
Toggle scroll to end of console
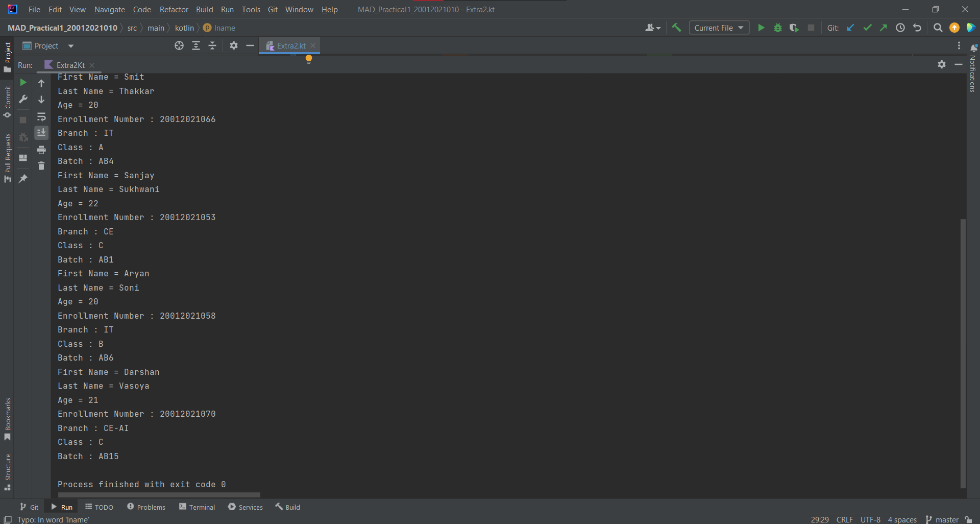41,133
